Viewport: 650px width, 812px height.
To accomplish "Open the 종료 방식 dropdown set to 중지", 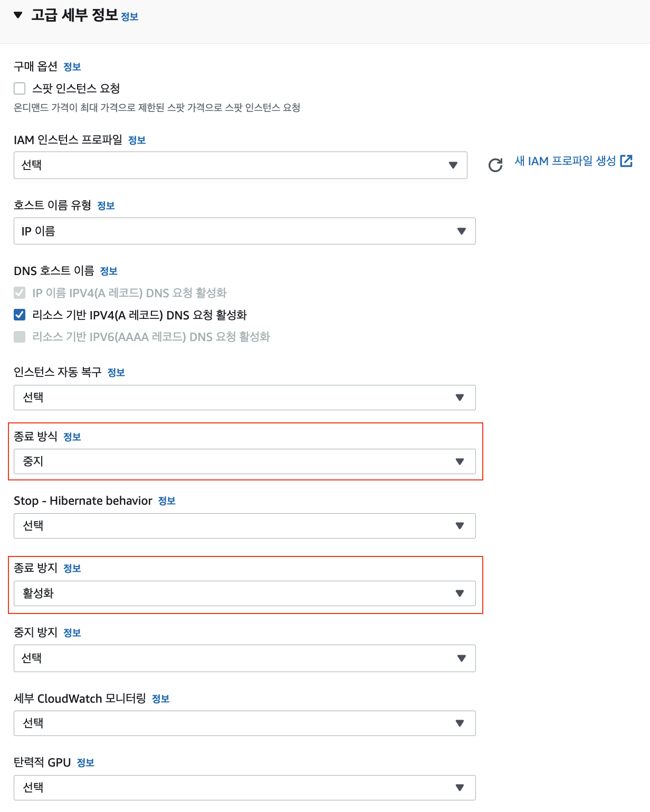I will [x=244, y=461].
